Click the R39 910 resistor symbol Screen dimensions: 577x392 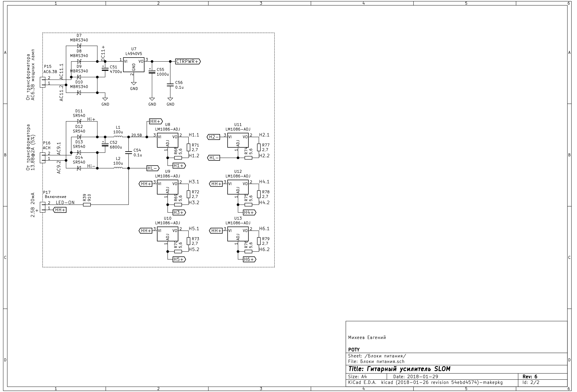tap(87, 205)
